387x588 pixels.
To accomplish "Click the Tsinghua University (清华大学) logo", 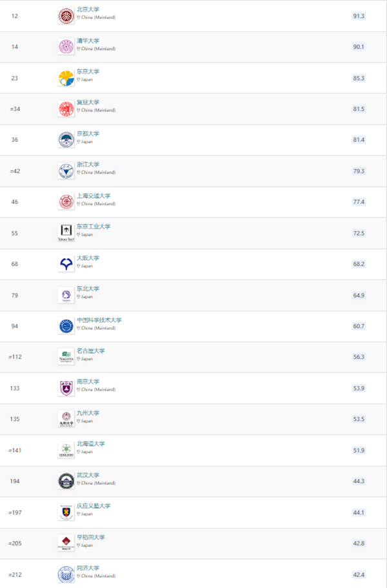I will 66,47.
